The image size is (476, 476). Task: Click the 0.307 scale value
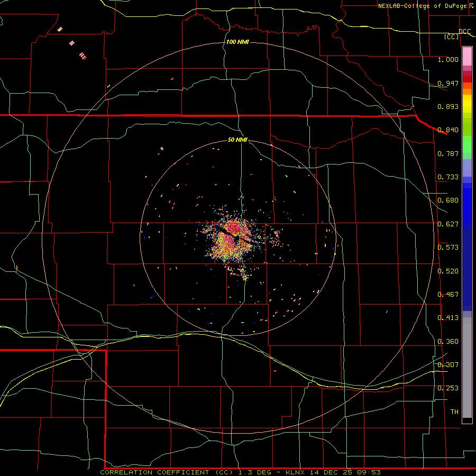coord(448,365)
